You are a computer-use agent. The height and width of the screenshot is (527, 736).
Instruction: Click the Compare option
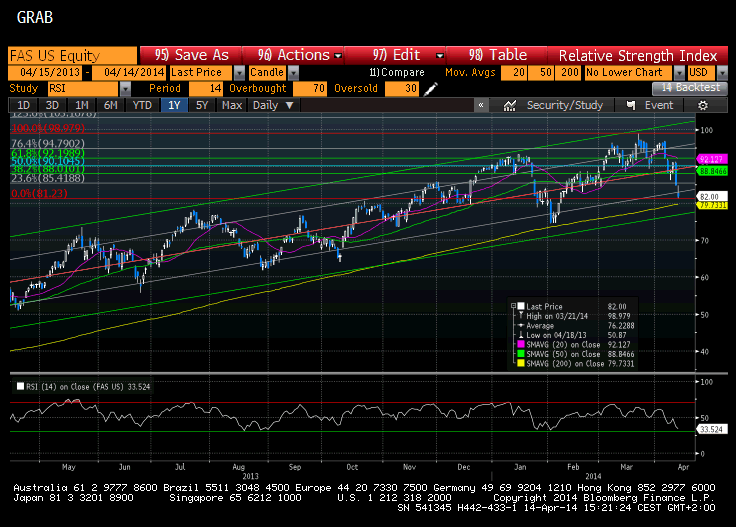397,73
